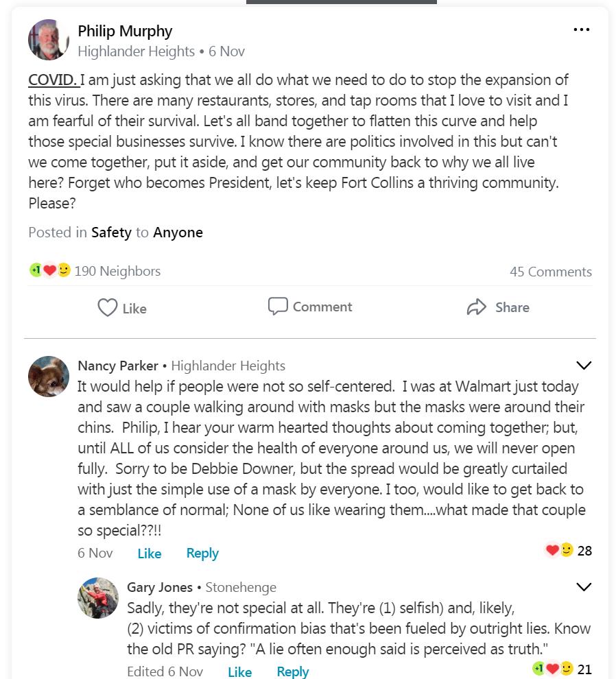This screenshot has height=679, width=616.
Task: Reply to Nancy Parker's comment
Action: point(202,553)
